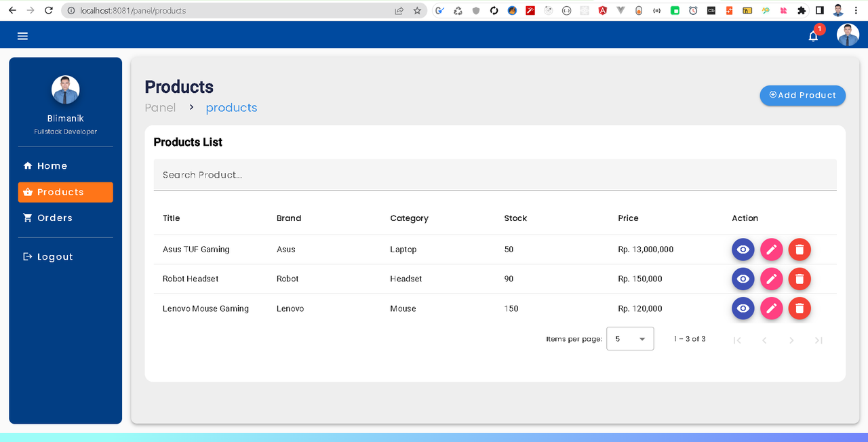Edit the Asus TUF Gaming product
Viewport: 868px width, 442px height.
(x=771, y=249)
